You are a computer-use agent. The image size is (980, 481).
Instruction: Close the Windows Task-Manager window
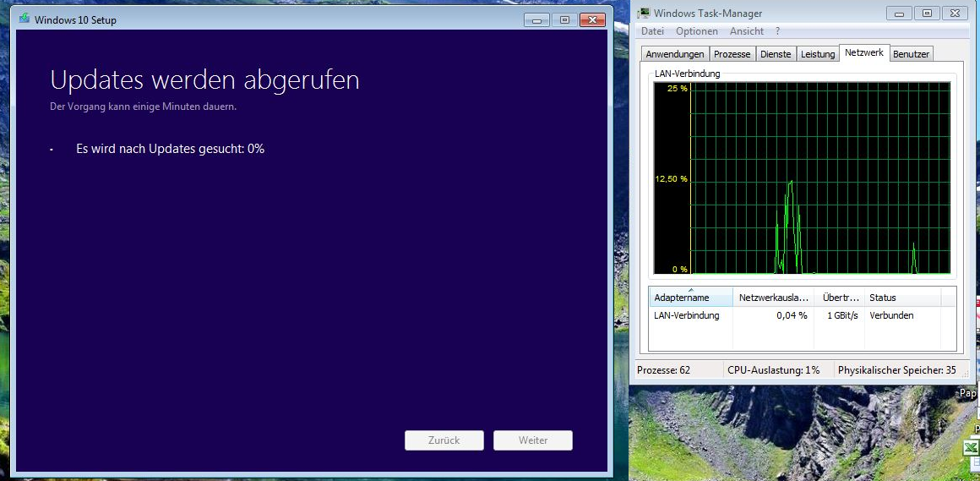[955, 13]
